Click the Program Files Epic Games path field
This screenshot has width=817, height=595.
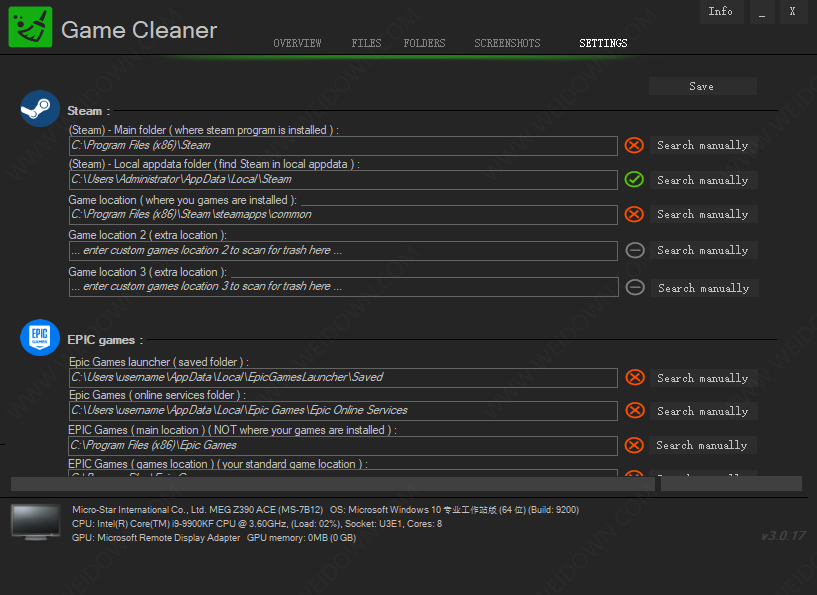point(343,445)
